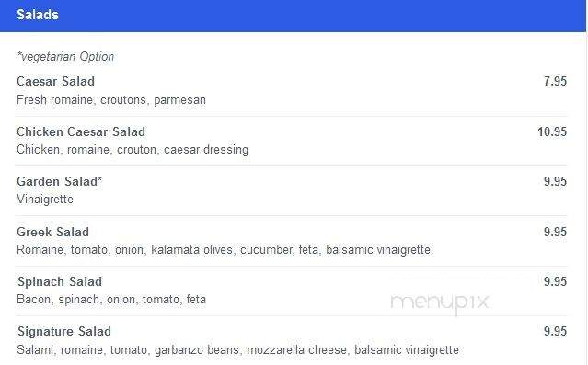Click the menupix watermark logo

pyautogui.click(x=440, y=302)
